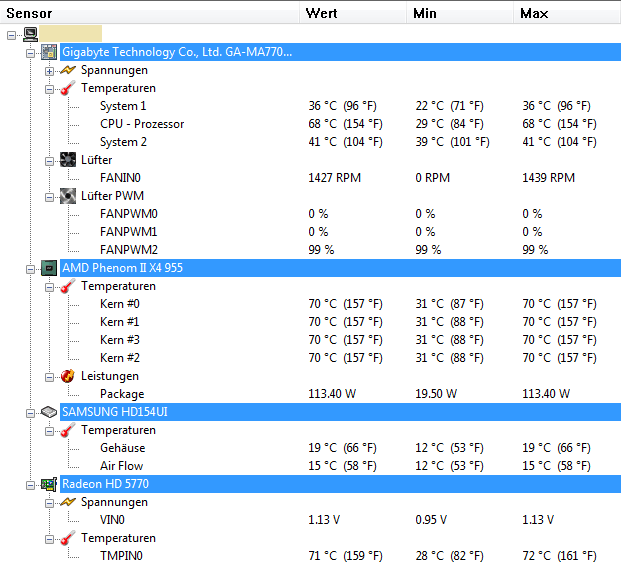
Task: Click the 1439 RPM FANIN0 max value
Action: pyautogui.click(x=549, y=178)
